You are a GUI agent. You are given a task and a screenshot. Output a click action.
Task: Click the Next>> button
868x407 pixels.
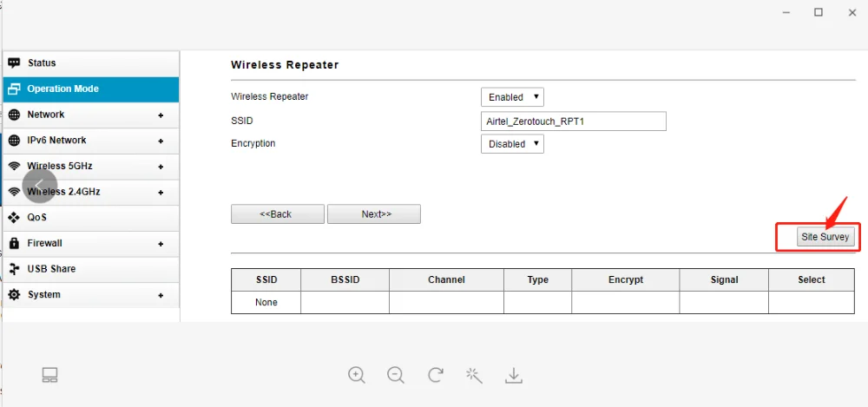(374, 214)
